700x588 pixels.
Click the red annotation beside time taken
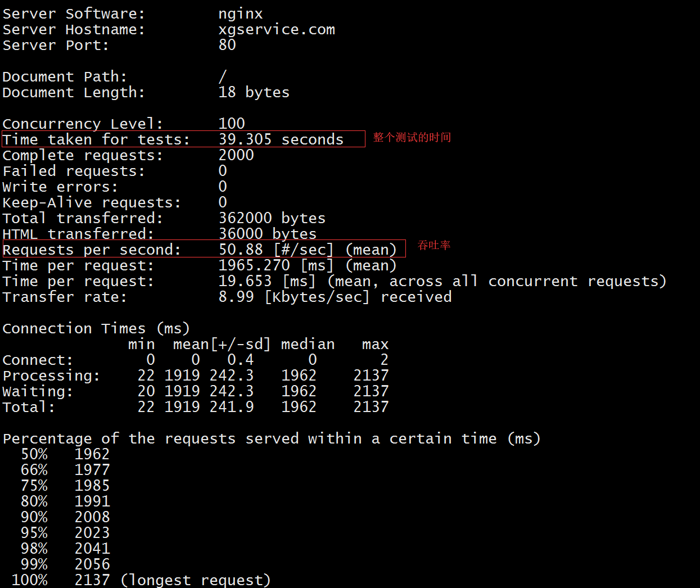coord(412,138)
